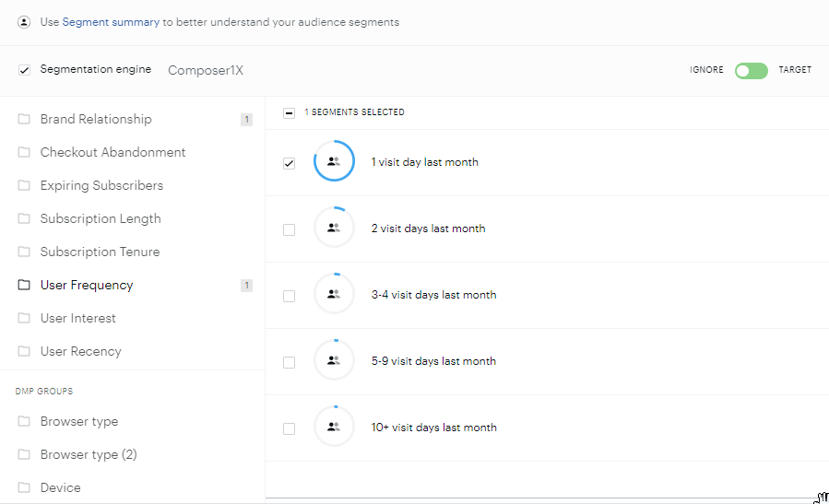Click the audience icon for 10+ visit days

[x=334, y=427]
